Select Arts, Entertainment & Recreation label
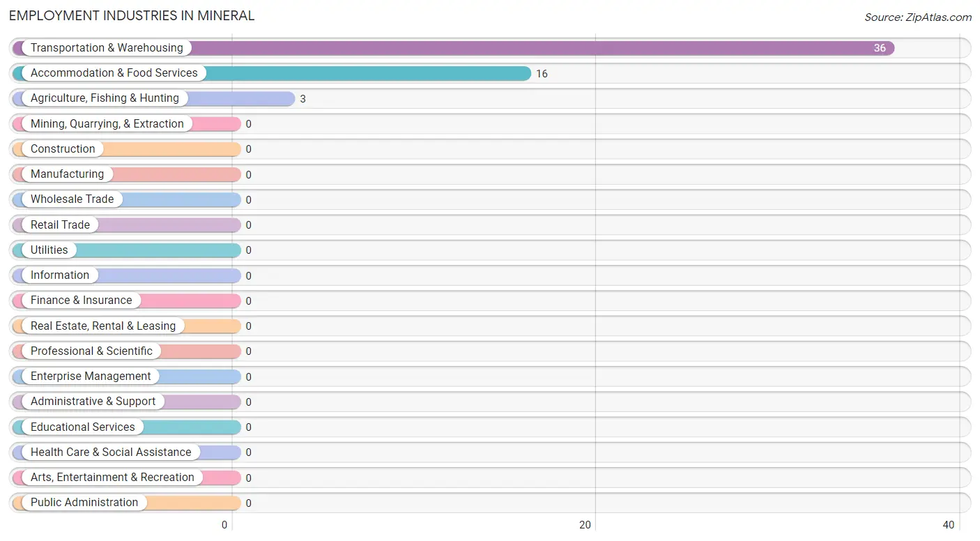This screenshot has height=541, width=980. 112,478
